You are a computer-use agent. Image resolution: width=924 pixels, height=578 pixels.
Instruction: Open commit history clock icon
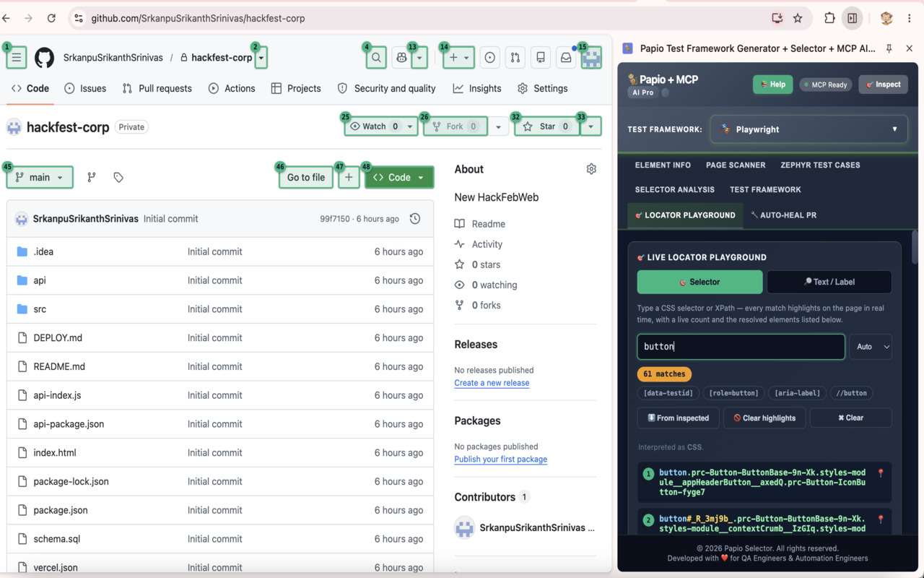pos(415,219)
